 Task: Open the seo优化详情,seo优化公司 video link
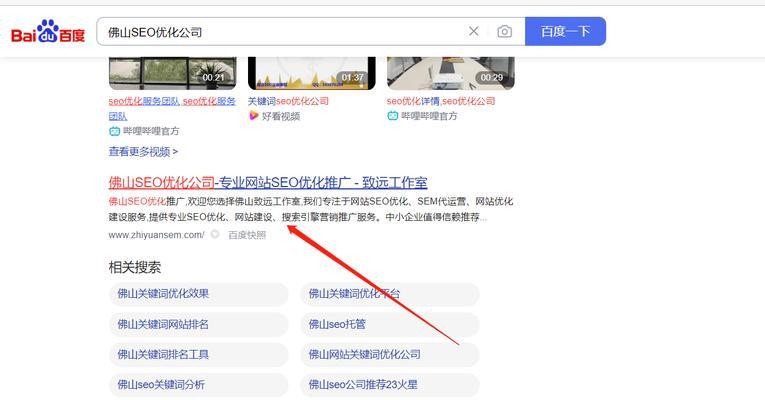click(x=441, y=101)
